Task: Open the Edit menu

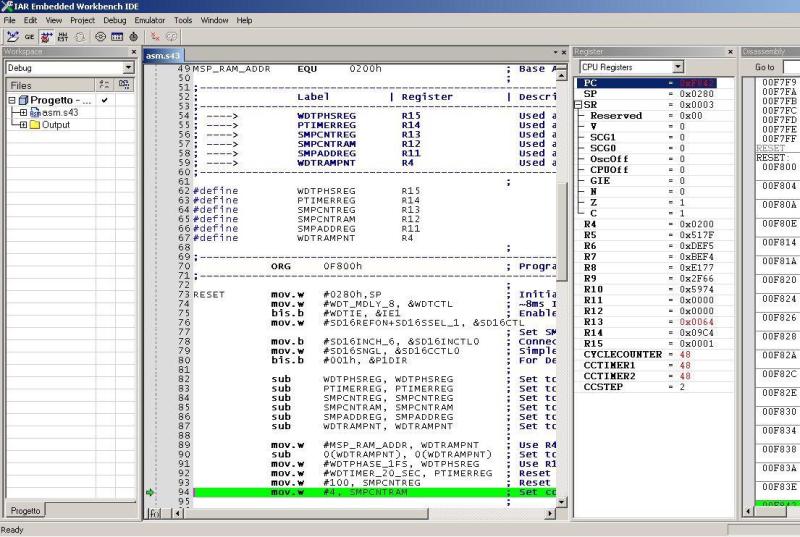Action: [x=30, y=20]
